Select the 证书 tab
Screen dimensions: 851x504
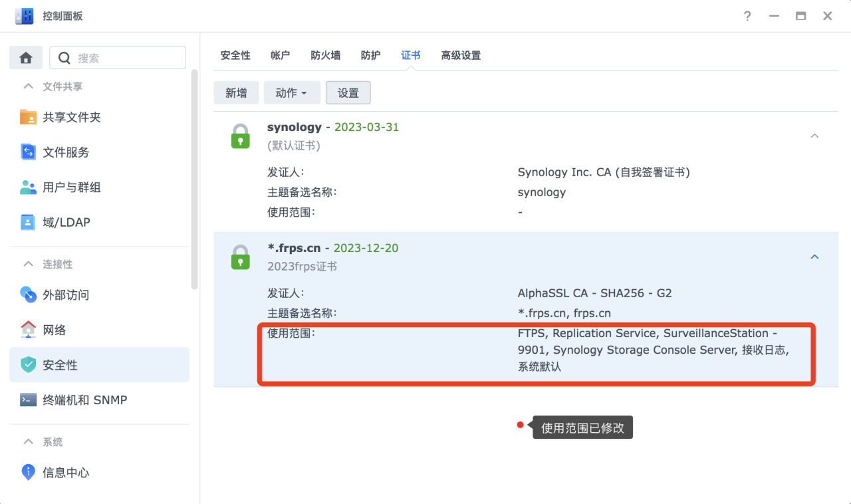411,55
